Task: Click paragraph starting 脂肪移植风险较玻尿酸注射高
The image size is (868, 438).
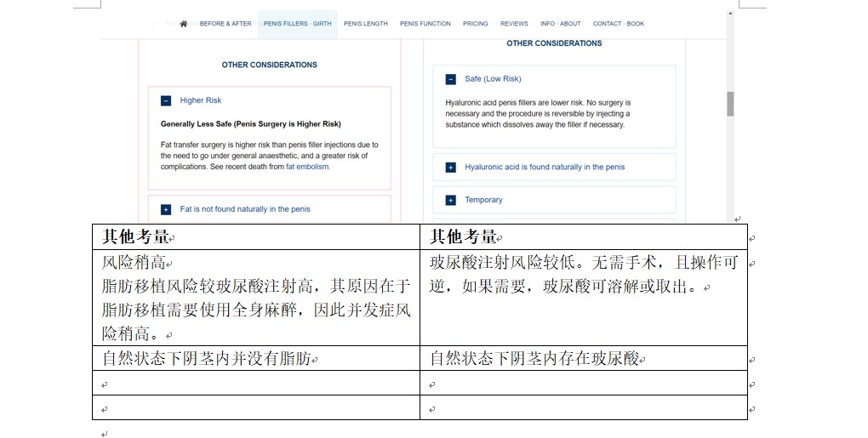Action: coord(256,310)
